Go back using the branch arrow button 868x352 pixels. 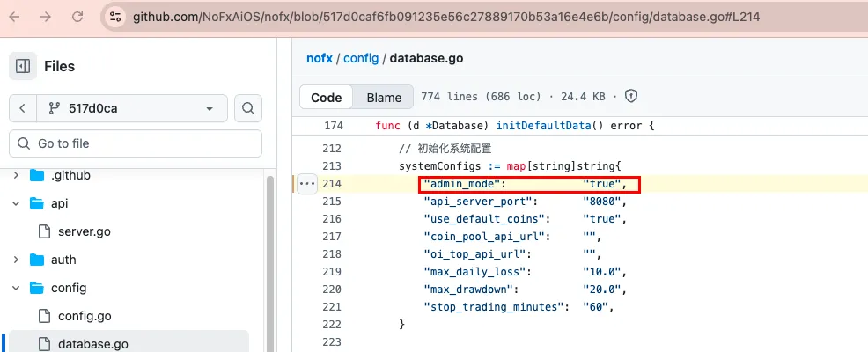[x=23, y=108]
